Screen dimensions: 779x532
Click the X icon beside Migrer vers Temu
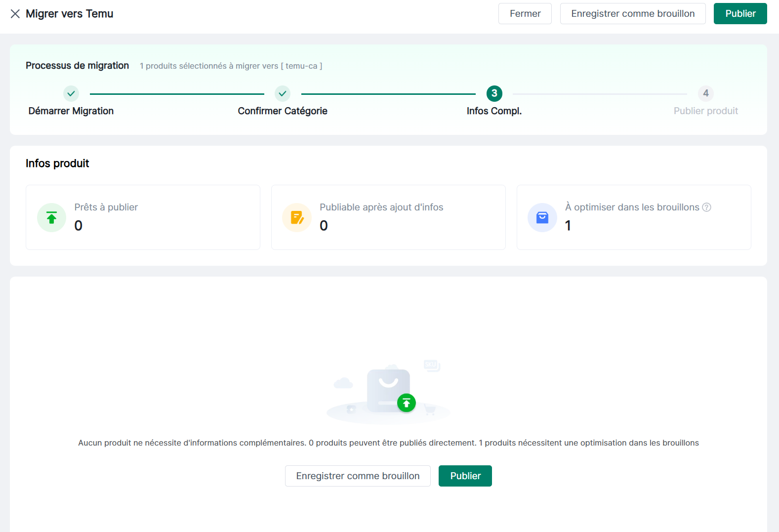(x=15, y=14)
